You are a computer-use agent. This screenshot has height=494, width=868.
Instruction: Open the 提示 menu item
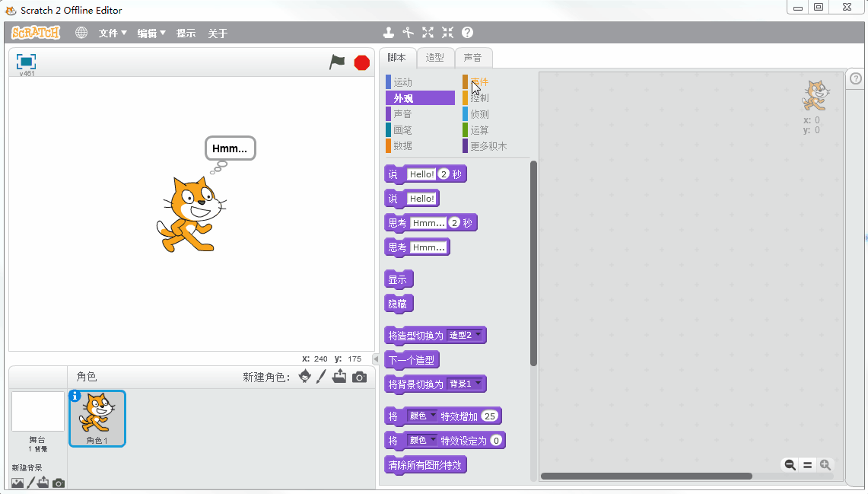pos(186,33)
